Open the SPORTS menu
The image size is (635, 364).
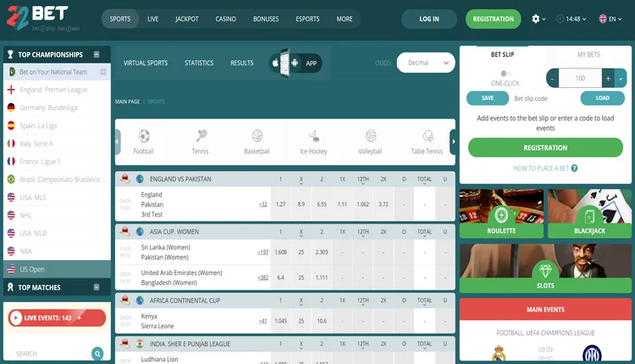click(x=120, y=19)
